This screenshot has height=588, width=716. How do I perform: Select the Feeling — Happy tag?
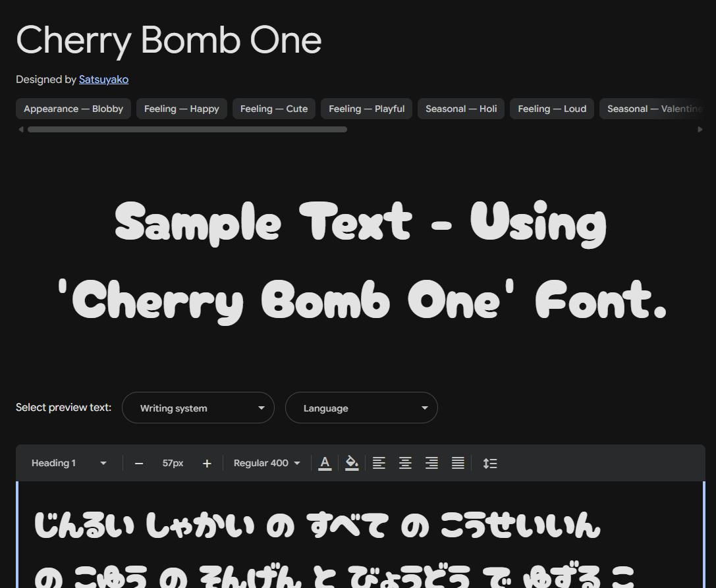tap(182, 109)
